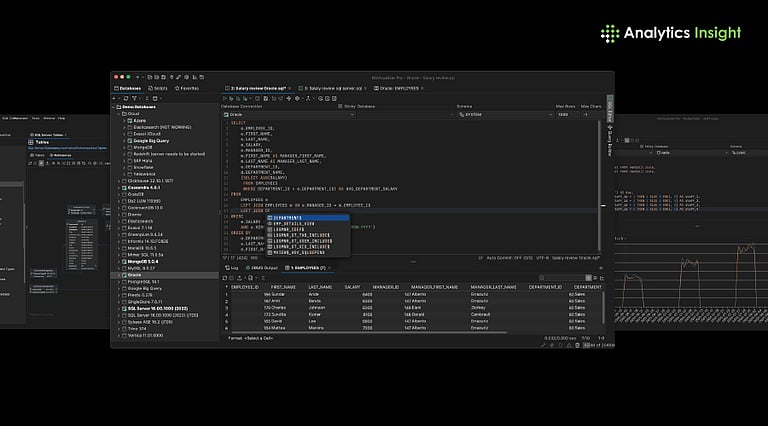Tick the Sticky Database checkbox
Image resolution: width=768 pixels, height=426 pixels.
tap(340, 106)
